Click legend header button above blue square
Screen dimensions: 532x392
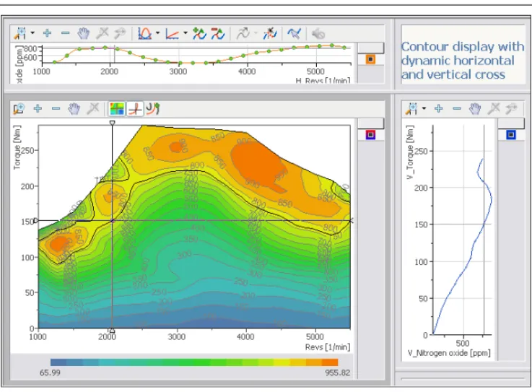click(511, 123)
